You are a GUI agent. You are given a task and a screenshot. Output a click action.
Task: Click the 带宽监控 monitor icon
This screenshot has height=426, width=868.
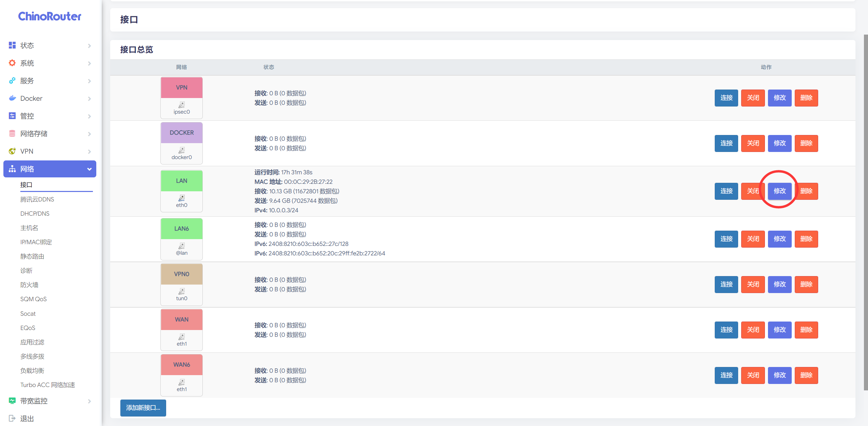click(12, 401)
